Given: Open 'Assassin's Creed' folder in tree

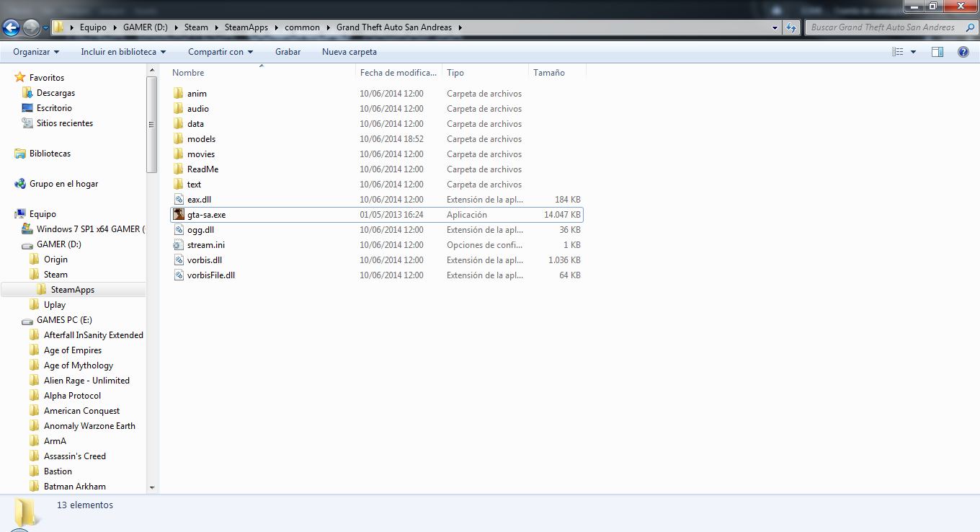Looking at the screenshot, I should pyautogui.click(x=75, y=456).
